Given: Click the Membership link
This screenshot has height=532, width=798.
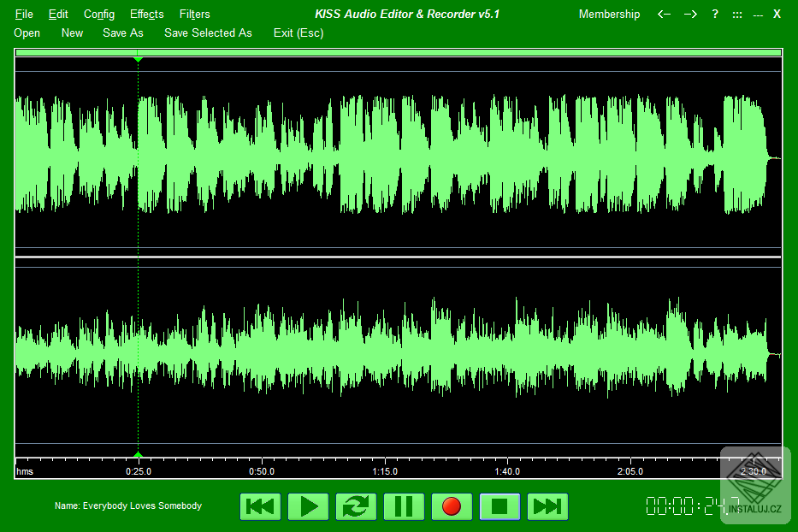Looking at the screenshot, I should pyautogui.click(x=609, y=14).
